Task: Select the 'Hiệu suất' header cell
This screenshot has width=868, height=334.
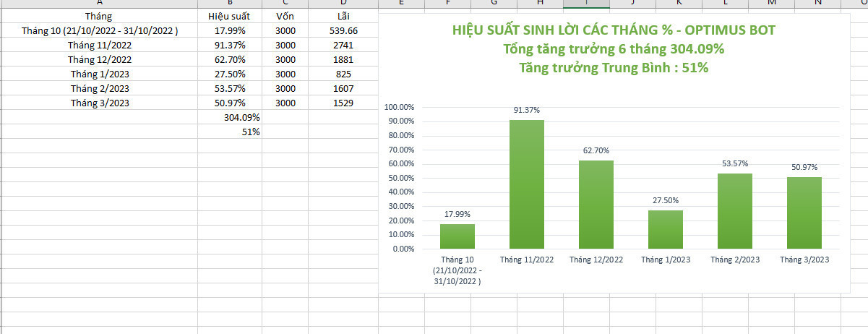Action: [x=230, y=16]
